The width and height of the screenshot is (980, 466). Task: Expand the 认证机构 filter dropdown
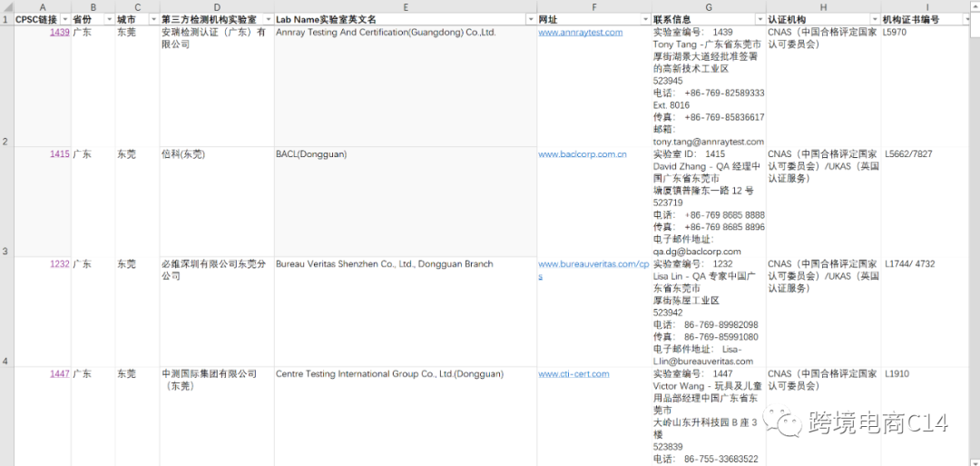tap(874, 19)
